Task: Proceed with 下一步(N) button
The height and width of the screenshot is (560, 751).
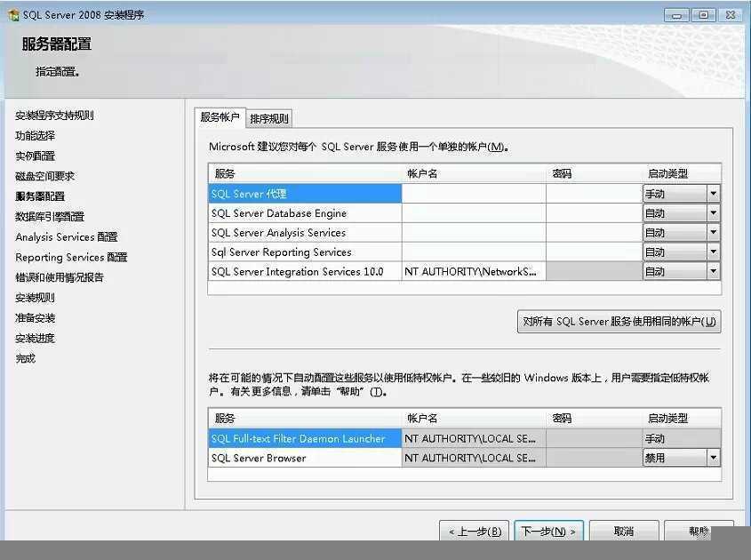Action: point(549,532)
